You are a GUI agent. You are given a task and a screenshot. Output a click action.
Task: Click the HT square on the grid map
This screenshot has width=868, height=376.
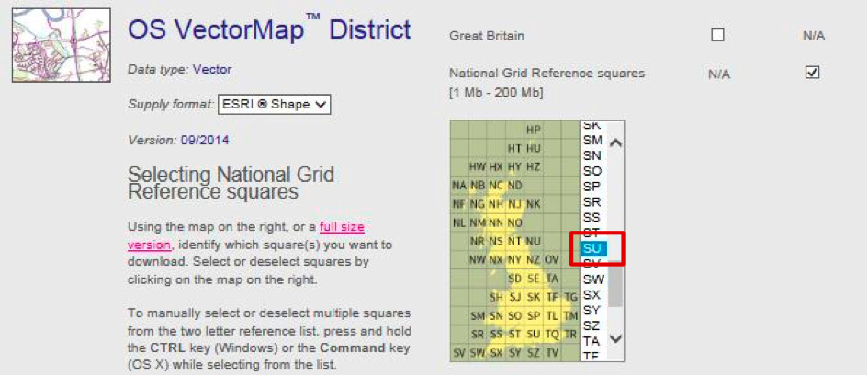tap(514, 148)
